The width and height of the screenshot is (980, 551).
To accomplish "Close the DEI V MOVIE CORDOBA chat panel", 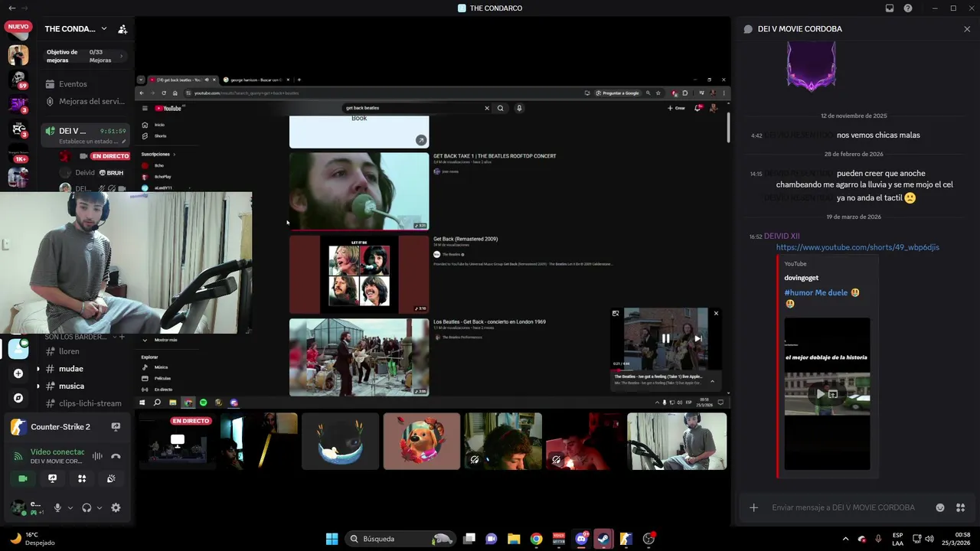I will [x=967, y=29].
